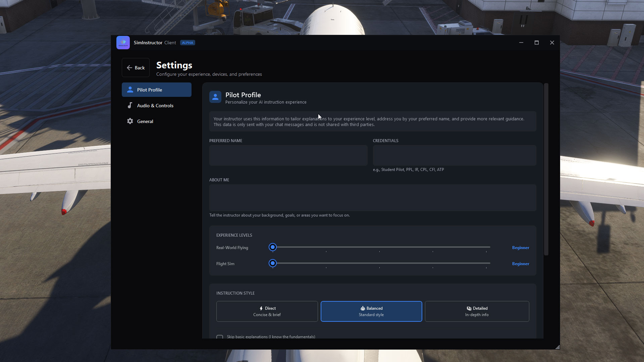
Task: Click the Real-World Flying slider handle
Action: point(273,247)
